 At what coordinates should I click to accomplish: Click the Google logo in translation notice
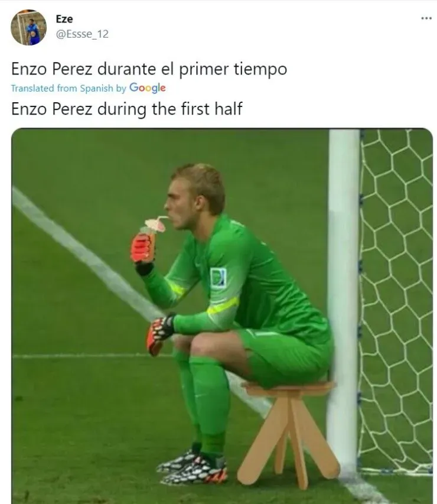click(148, 88)
